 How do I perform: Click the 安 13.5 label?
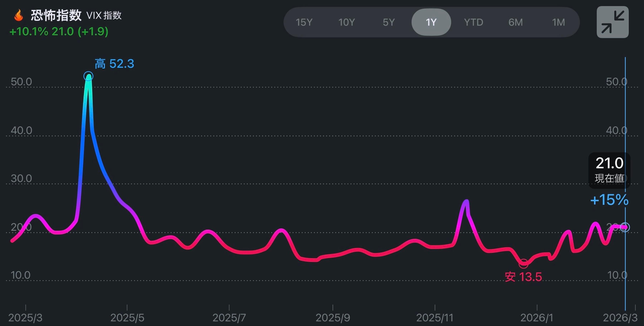point(523,277)
